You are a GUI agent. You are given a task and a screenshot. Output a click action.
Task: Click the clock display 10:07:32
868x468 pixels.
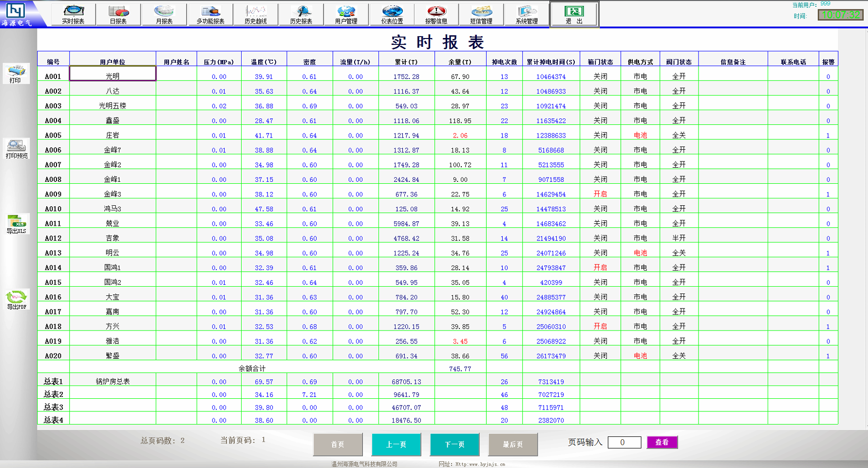pos(841,15)
